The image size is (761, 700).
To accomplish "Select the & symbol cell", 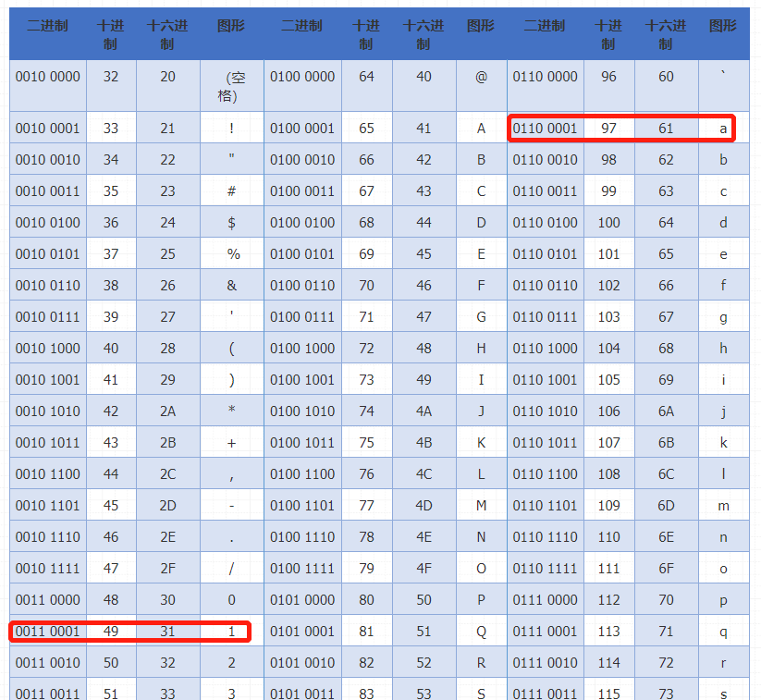I will (231, 285).
